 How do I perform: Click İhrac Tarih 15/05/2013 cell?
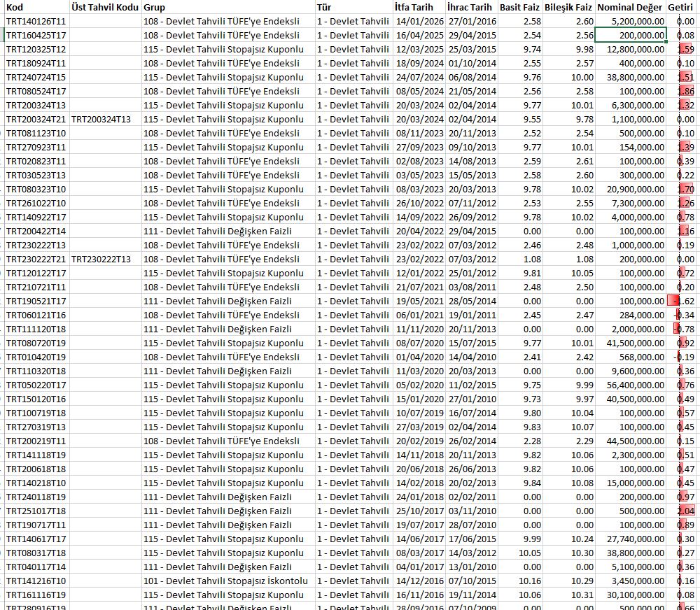click(x=472, y=176)
